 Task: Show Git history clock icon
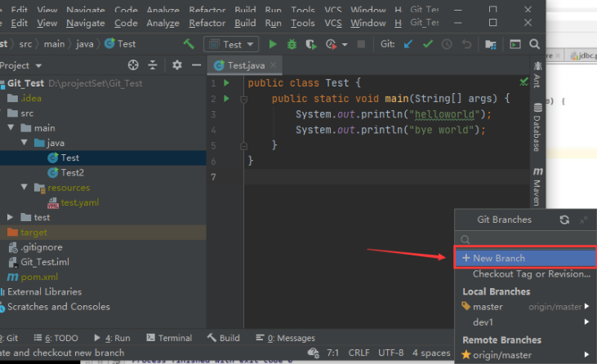tap(447, 45)
